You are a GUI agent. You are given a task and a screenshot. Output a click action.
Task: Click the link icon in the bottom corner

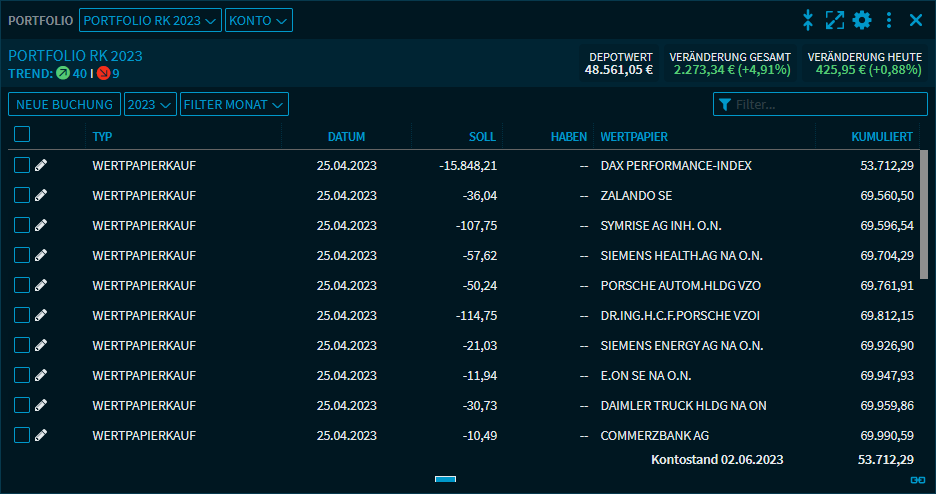point(917,481)
